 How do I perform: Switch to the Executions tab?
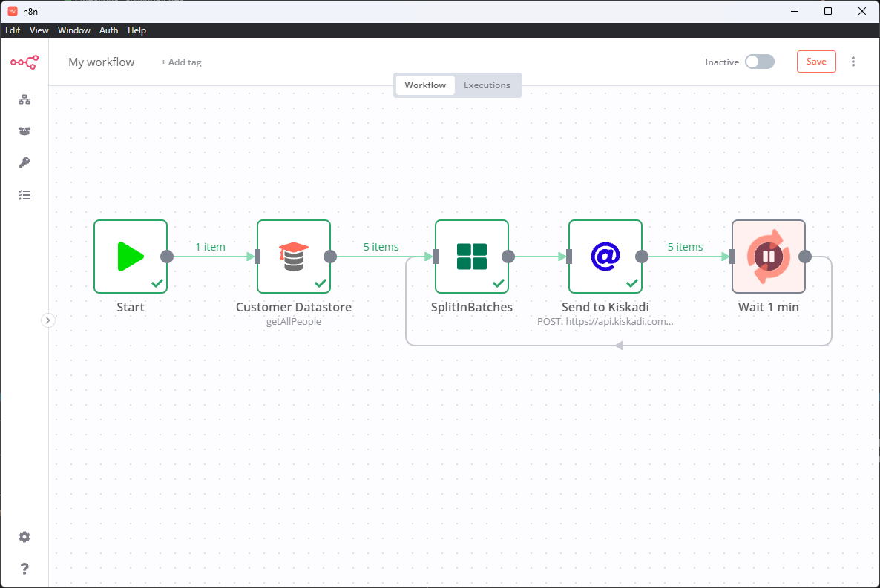click(487, 85)
